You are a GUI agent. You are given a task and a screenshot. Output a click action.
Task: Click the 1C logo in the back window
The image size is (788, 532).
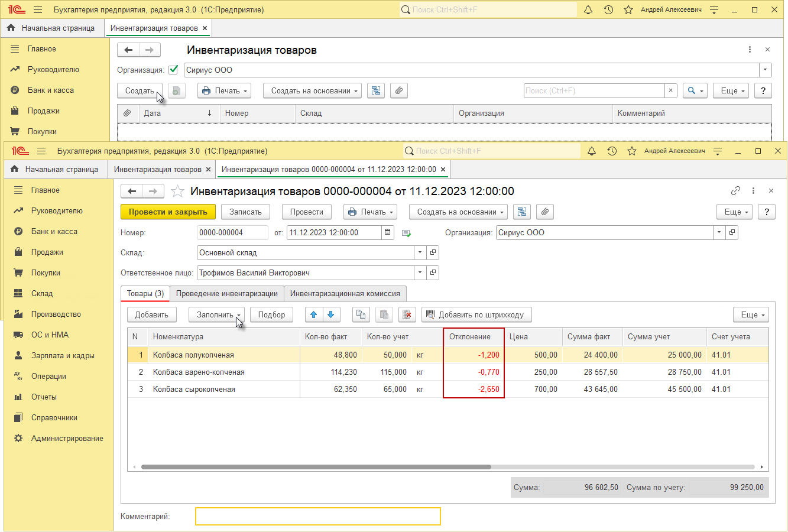pyautogui.click(x=17, y=10)
